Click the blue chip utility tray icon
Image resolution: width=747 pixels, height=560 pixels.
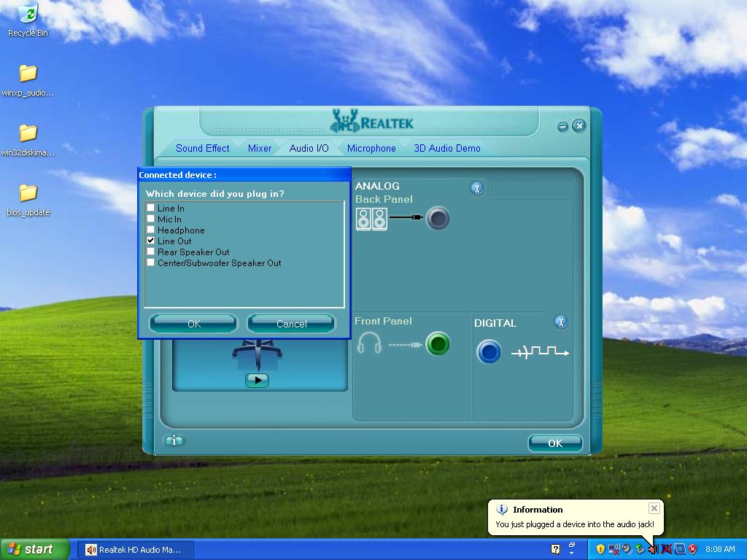click(x=680, y=549)
